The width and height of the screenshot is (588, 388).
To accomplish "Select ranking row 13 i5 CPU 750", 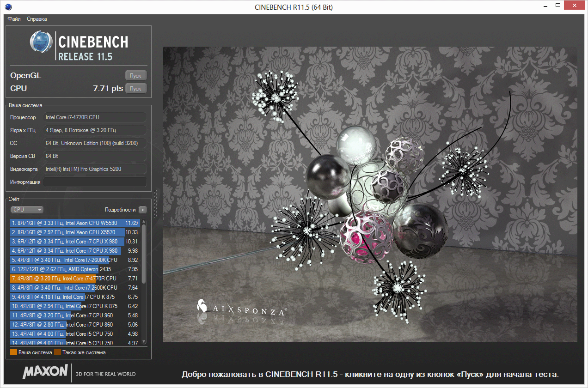I will 75,333.
